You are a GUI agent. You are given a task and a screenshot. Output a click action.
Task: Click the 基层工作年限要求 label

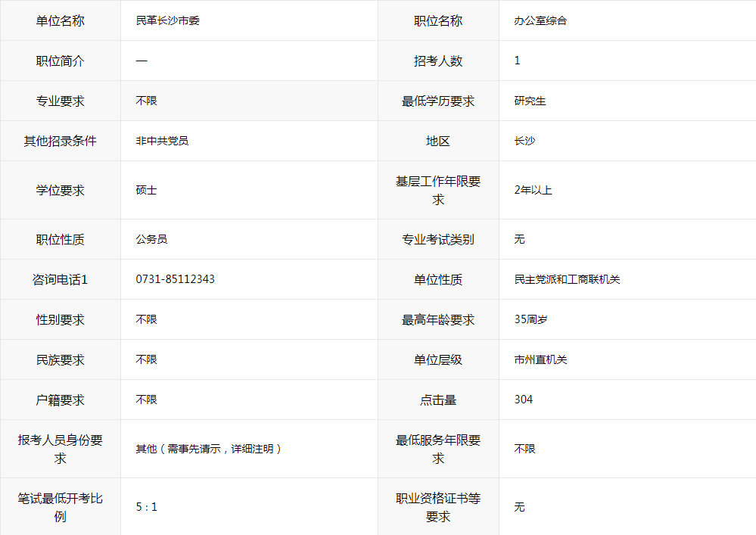pyautogui.click(x=438, y=190)
